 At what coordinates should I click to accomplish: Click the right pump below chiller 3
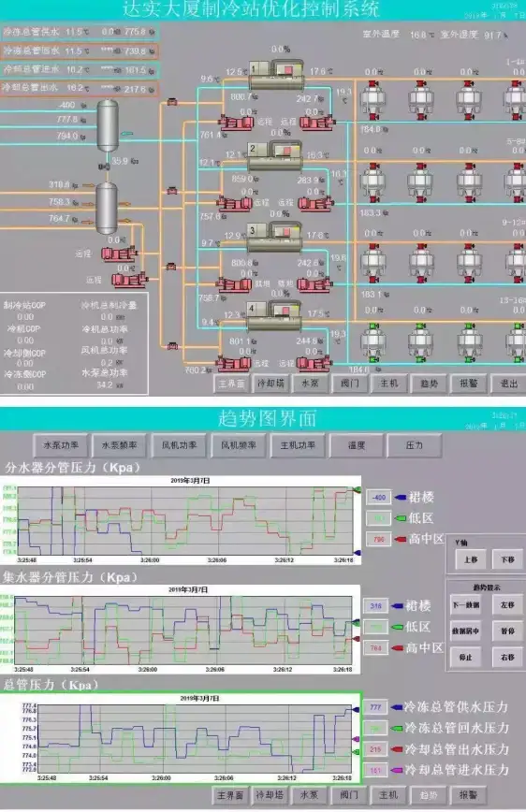pyautogui.click(x=314, y=283)
